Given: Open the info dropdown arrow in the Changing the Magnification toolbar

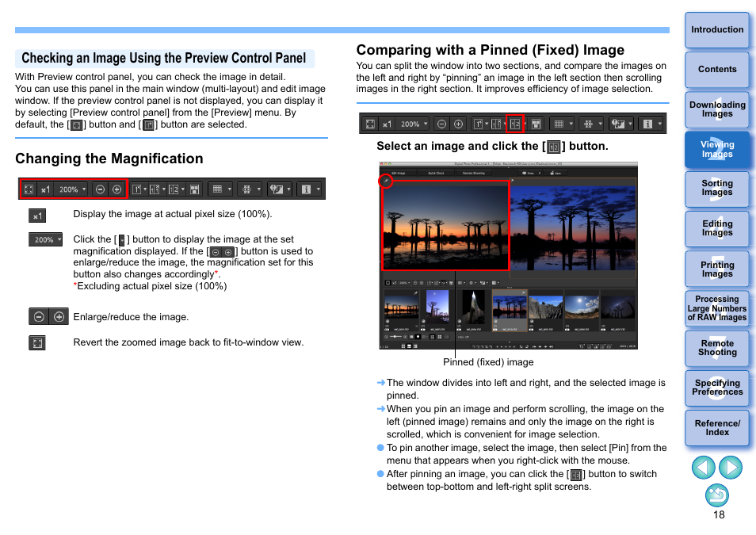Looking at the screenshot, I should tap(319, 189).
